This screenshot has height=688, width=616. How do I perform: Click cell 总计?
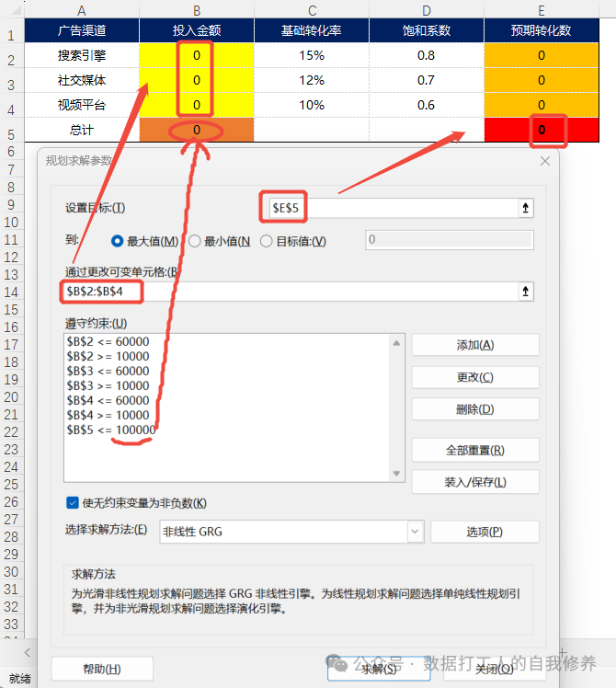pyautogui.click(x=82, y=130)
